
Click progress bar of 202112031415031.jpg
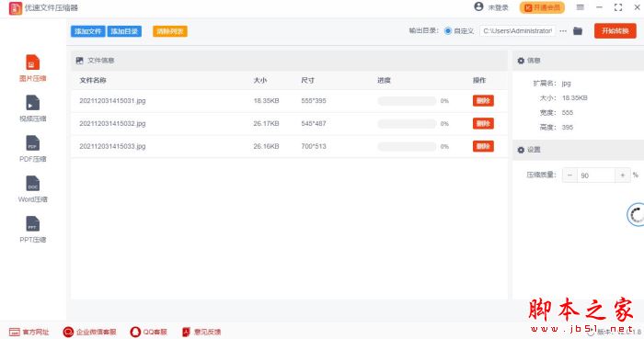[x=407, y=101]
